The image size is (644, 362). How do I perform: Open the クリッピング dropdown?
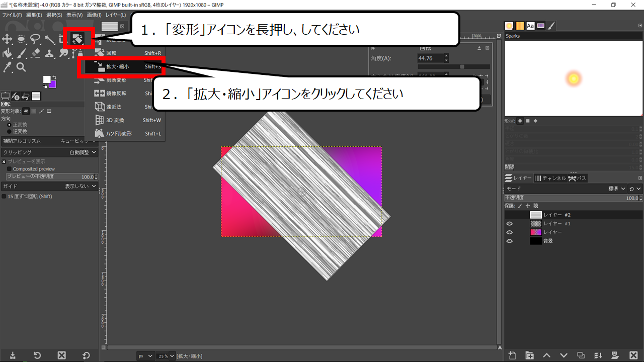[x=49, y=152]
